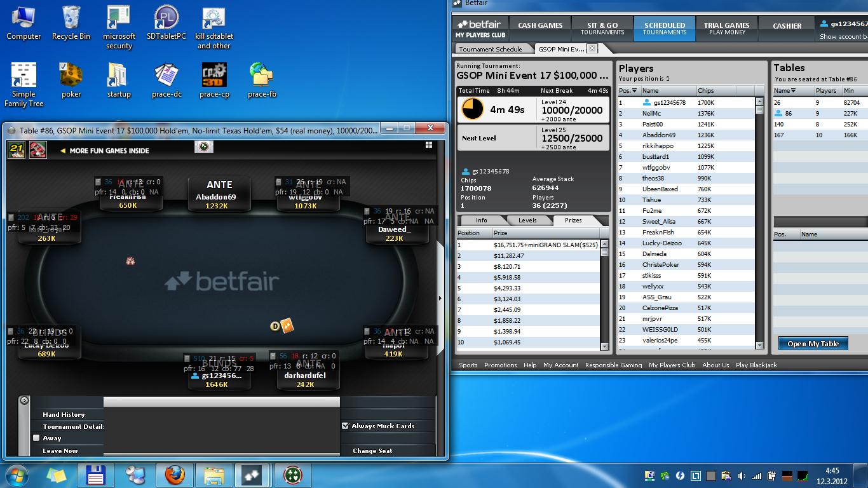Open Firefox from the taskbar
The height and width of the screenshot is (488, 868).
coord(174,475)
